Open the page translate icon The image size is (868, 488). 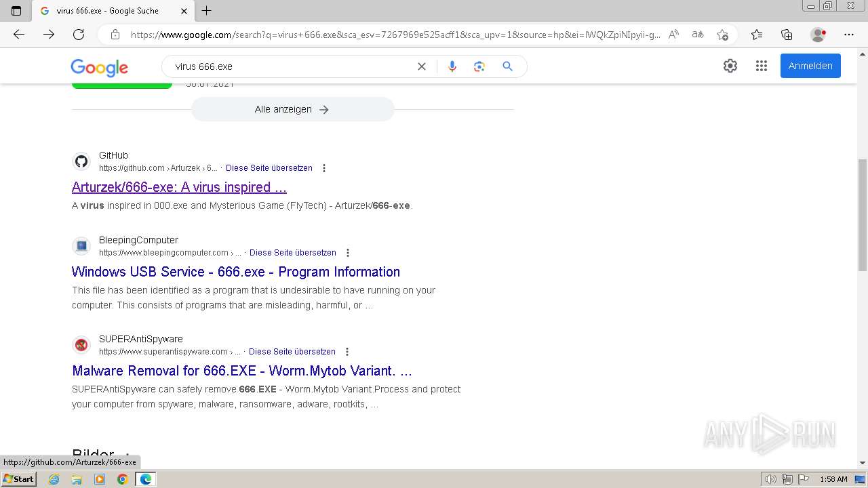tap(698, 35)
